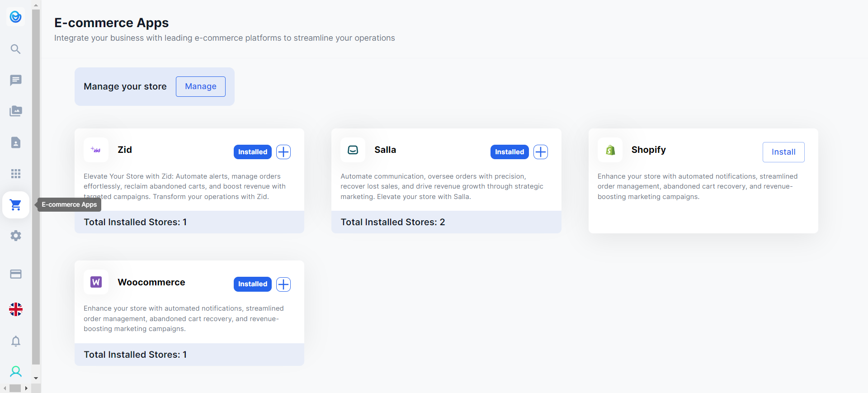Image resolution: width=868 pixels, height=393 pixels.
Task: Click the search icon in the sidebar
Action: (x=16, y=49)
